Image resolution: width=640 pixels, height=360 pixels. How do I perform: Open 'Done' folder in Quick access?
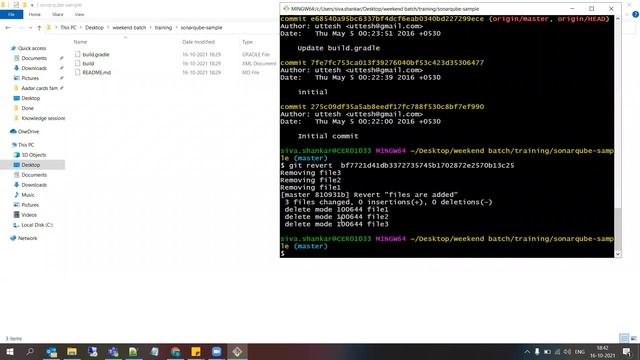(27, 108)
